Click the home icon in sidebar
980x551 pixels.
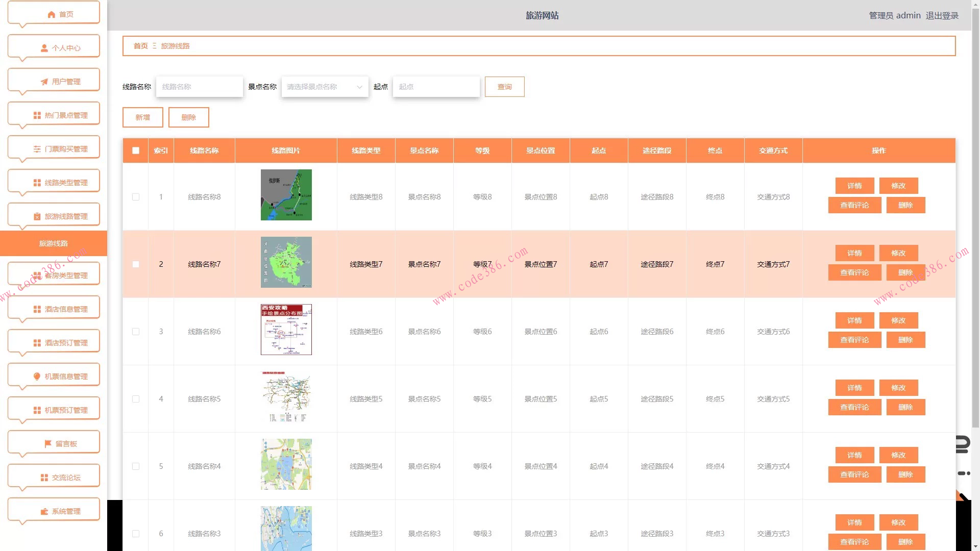51,14
